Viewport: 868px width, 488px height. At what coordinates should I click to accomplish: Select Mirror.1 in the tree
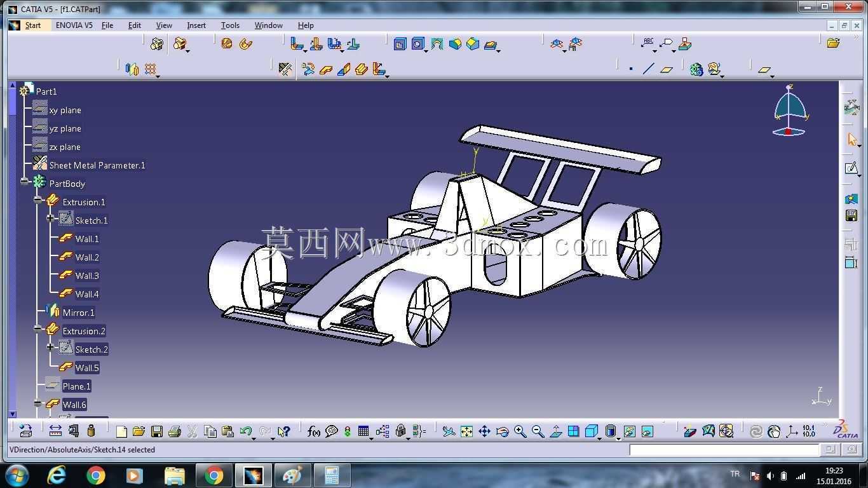click(x=78, y=313)
